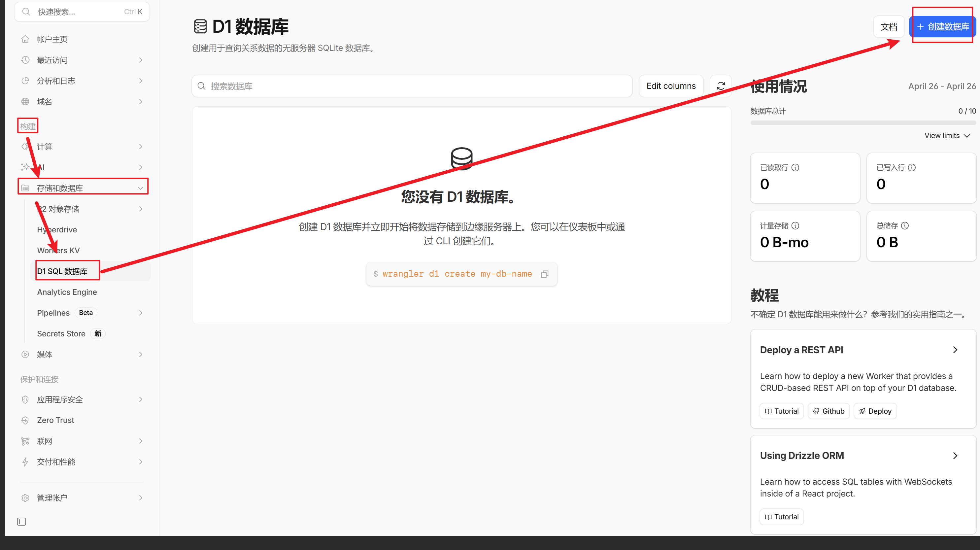Click the 数据库总计 usage progress bar
This screenshot has height=550, width=980.
coord(863,123)
